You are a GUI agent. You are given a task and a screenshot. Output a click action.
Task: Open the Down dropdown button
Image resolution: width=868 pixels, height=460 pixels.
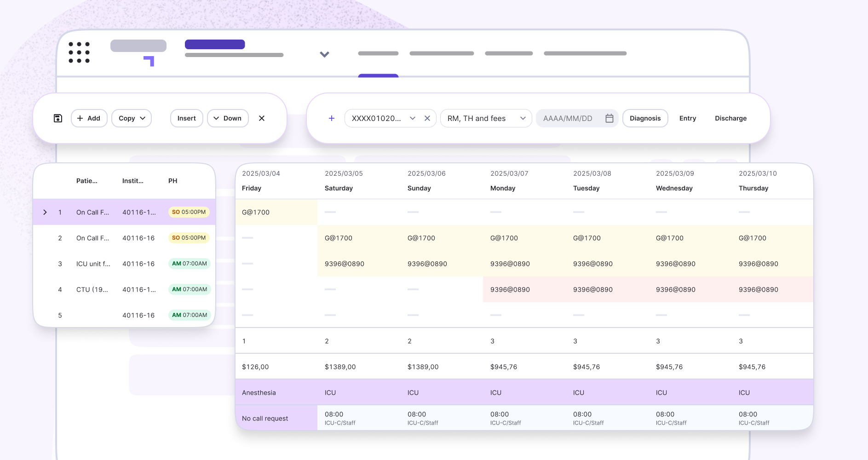[x=228, y=118]
